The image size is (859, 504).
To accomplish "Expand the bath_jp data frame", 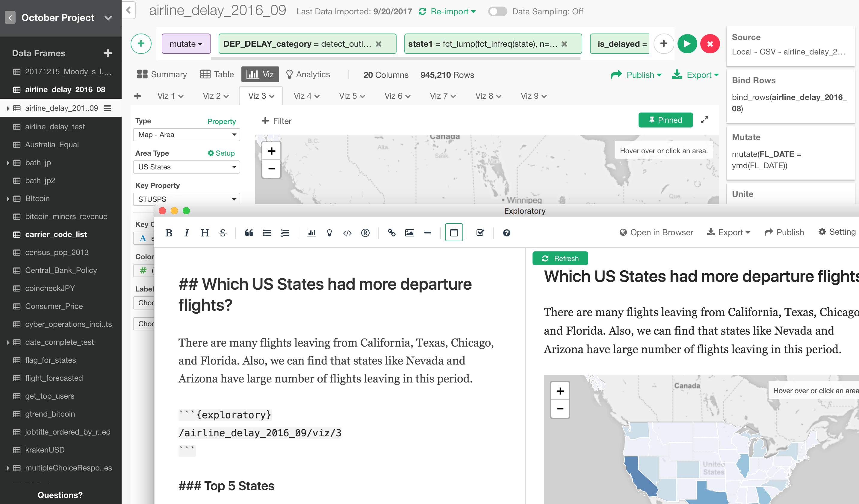I will (x=7, y=163).
